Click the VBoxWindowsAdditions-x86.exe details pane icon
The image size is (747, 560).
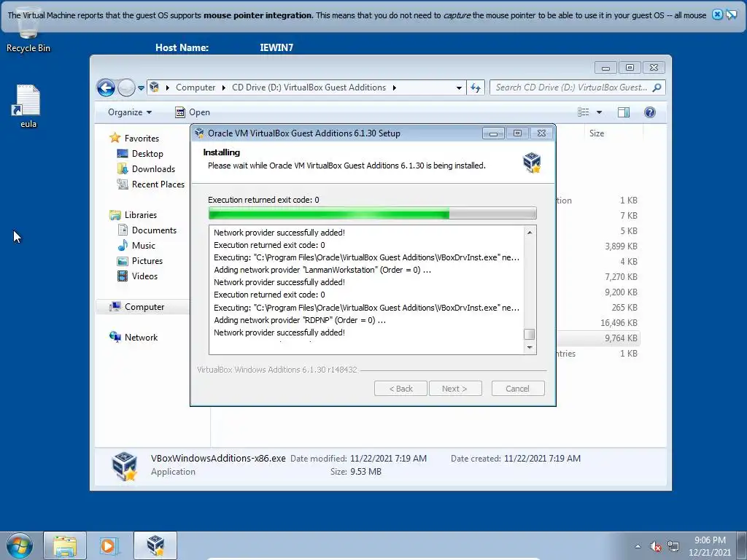pyautogui.click(x=124, y=466)
